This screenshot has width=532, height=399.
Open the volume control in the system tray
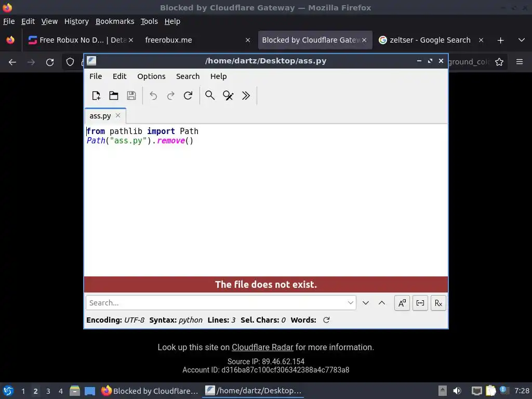click(457, 391)
